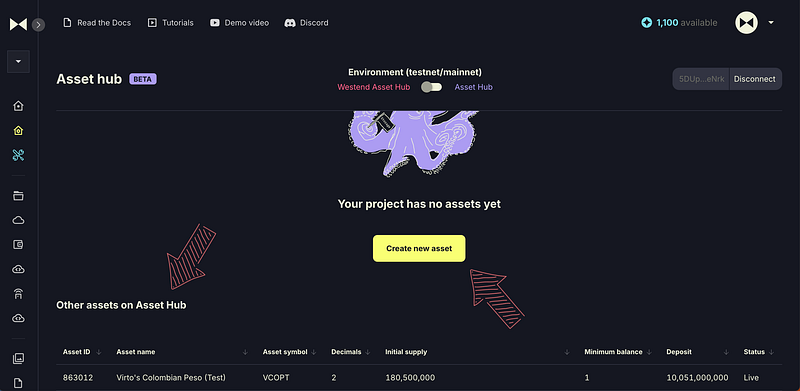This screenshot has width=800, height=391.
Task: Click the BETA badge next to Asset hub
Action: point(143,79)
